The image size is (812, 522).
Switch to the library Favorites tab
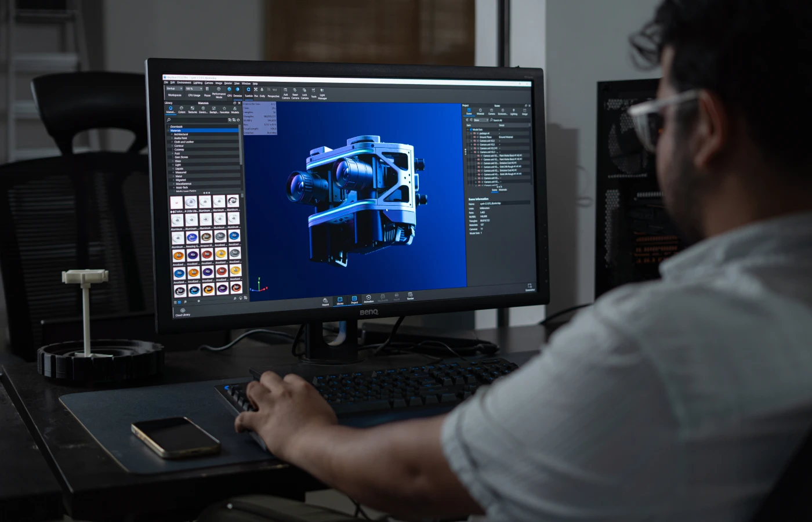pos(224,110)
